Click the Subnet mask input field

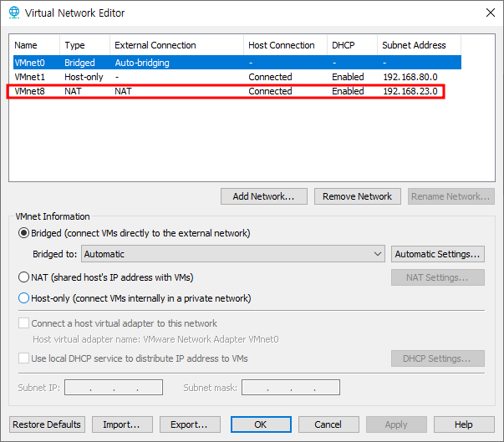tap(291, 387)
